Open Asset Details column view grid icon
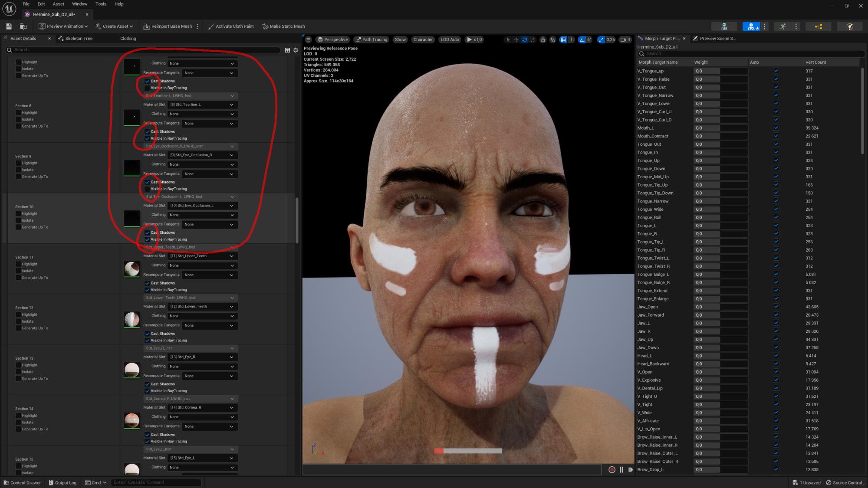Viewport: 868px width, 488px height. tap(287, 50)
